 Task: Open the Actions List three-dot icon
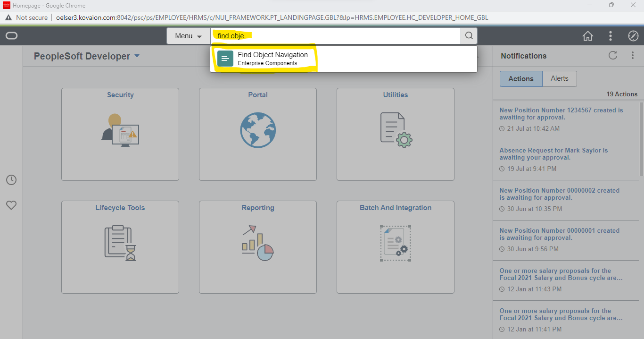coord(610,35)
